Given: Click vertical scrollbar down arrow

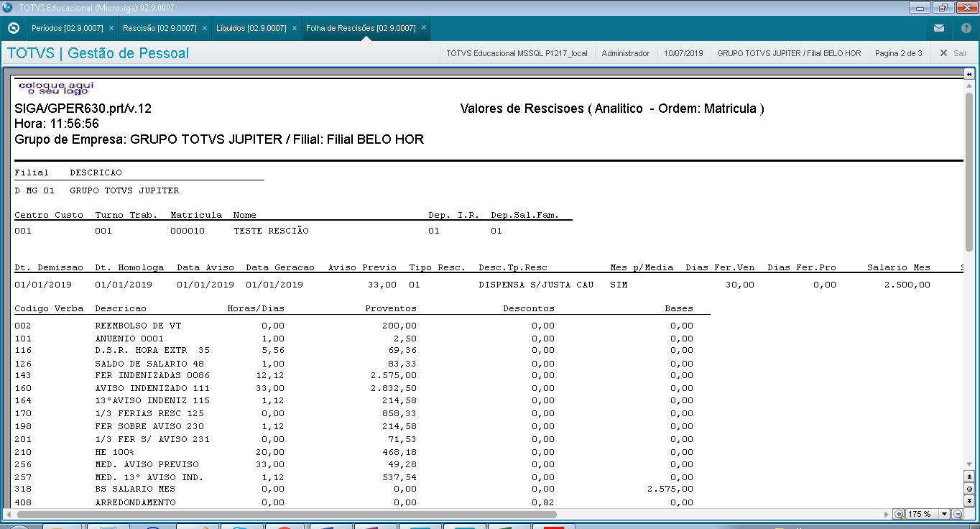Looking at the screenshot, I should [x=969, y=464].
